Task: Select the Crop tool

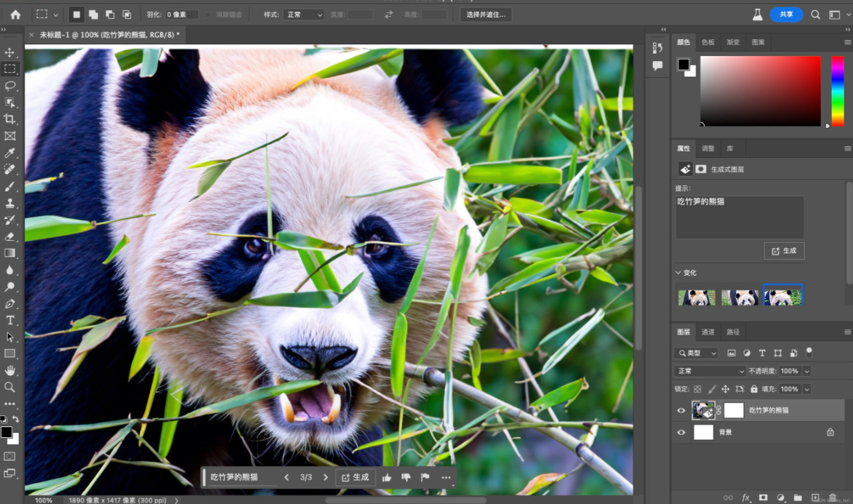Action: click(9, 119)
